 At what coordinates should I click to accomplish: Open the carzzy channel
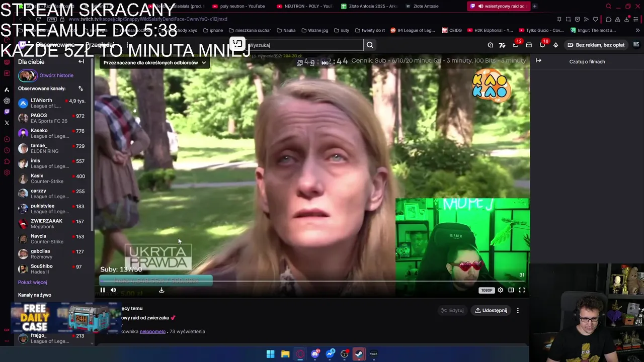pyautogui.click(x=52, y=194)
